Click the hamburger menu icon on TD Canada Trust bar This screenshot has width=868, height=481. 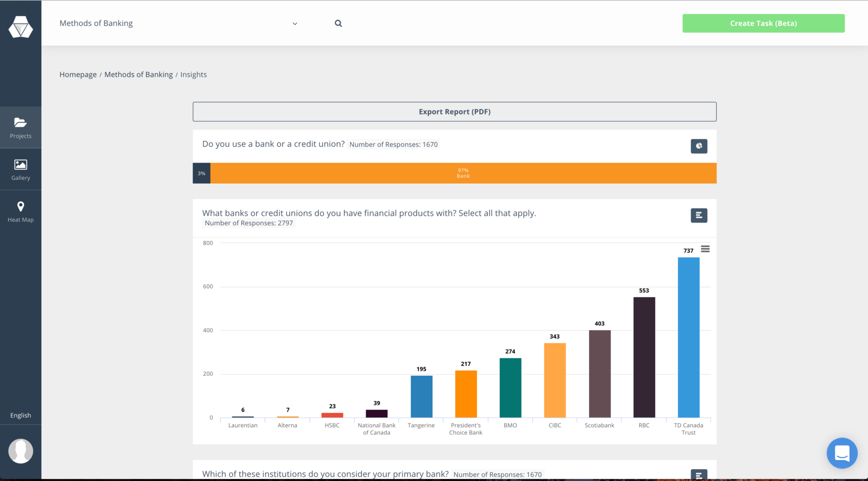point(705,249)
